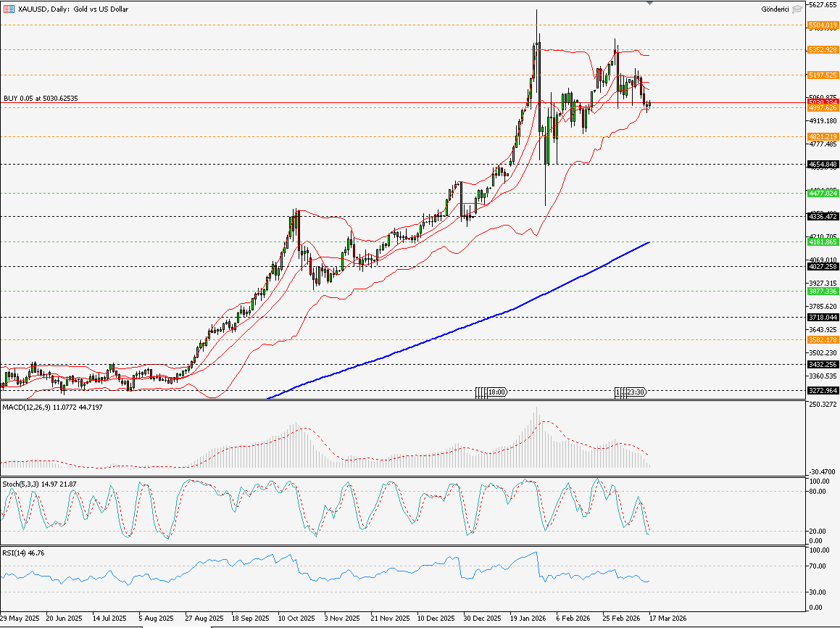The height and width of the screenshot is (628, 840).
Task: Click the XAUUSD chart properties icon
Action: click(7, 8)
